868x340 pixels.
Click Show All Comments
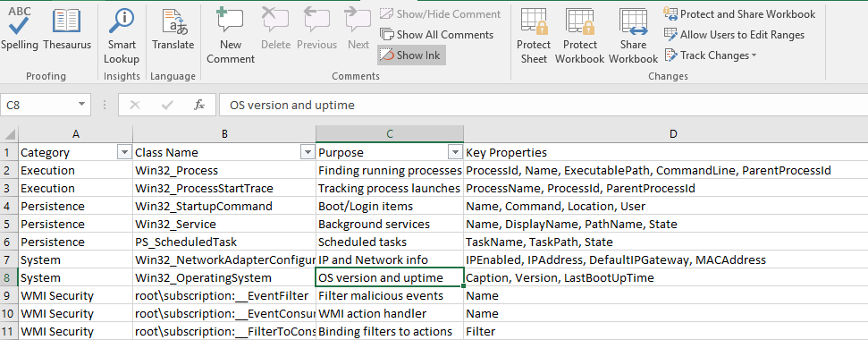pos(436,35)
